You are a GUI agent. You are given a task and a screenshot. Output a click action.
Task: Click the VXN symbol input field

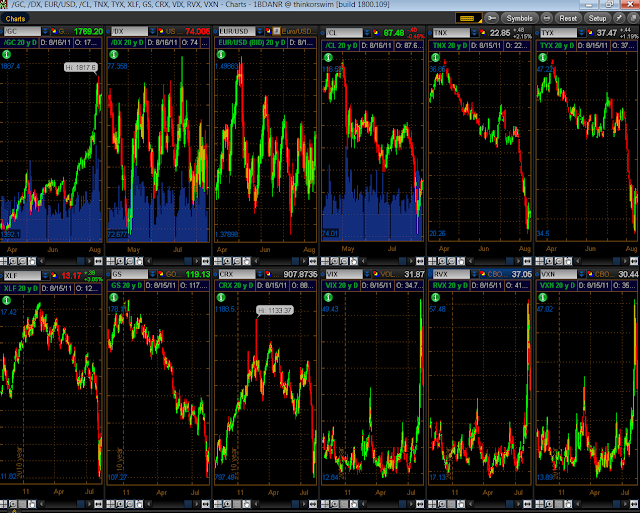point(558,275)
